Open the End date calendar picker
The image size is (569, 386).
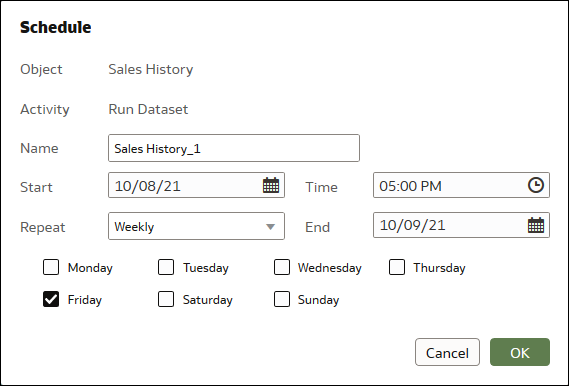click(536, 225)
